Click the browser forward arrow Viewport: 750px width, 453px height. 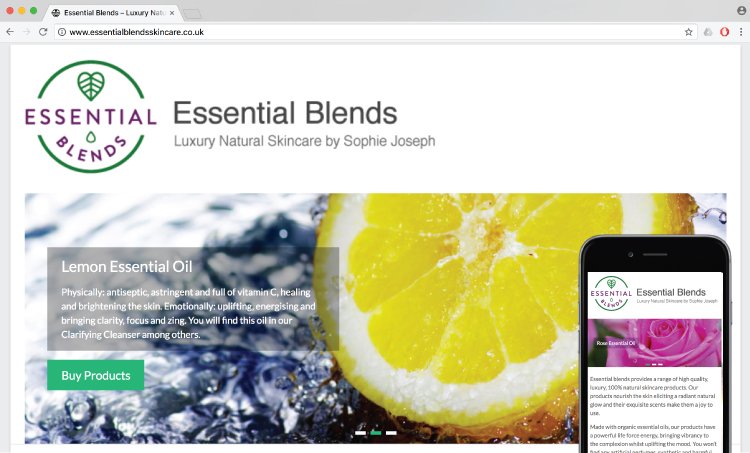[x=26, y=32]
